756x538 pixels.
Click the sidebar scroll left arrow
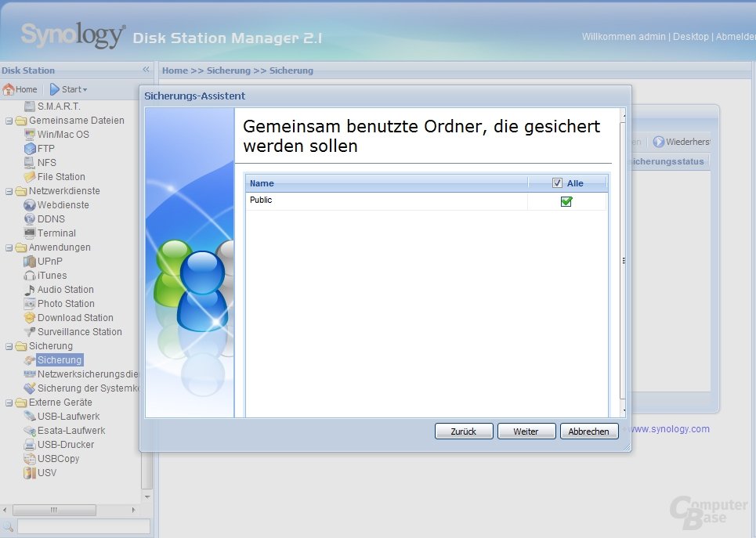pyautogui.click(x=5, y=510)
